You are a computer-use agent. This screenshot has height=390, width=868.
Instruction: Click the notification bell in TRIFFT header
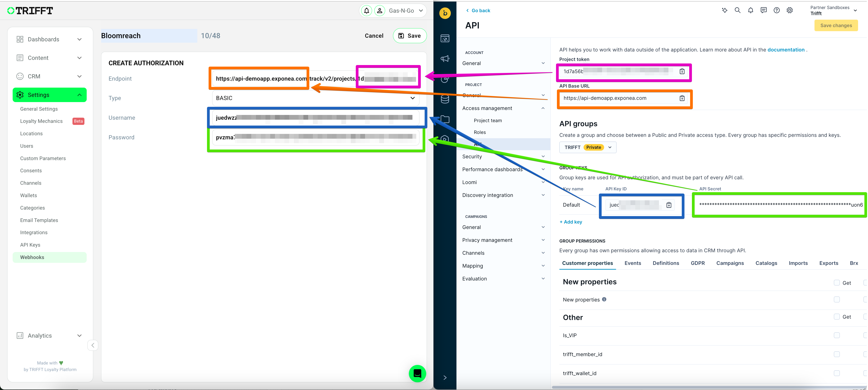point(366,11)
